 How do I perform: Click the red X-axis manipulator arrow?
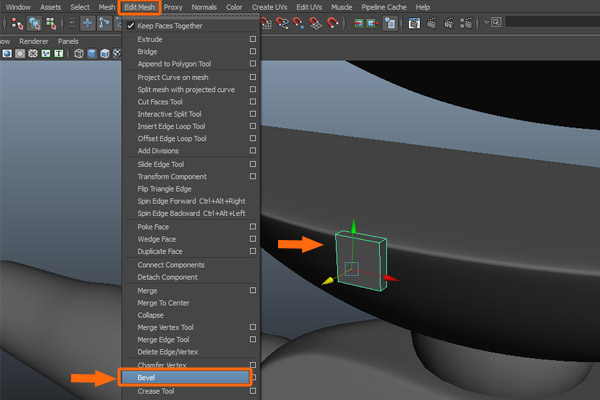point(391,280)
